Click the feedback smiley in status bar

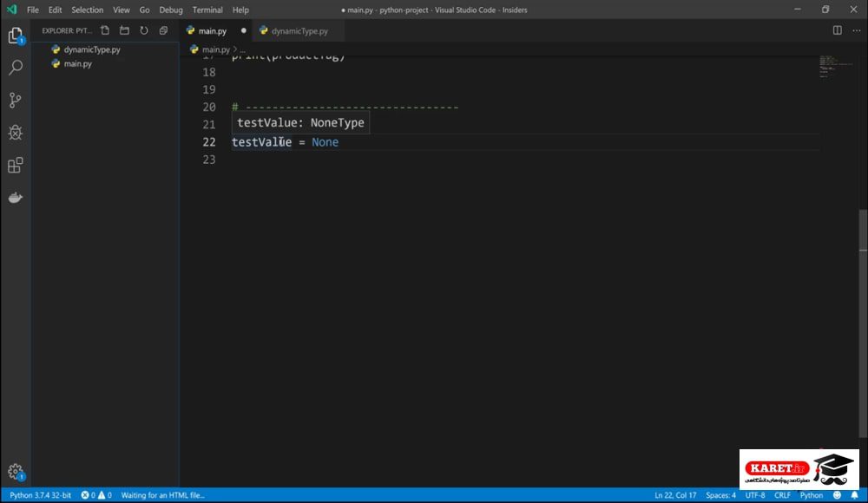point(837,495)
